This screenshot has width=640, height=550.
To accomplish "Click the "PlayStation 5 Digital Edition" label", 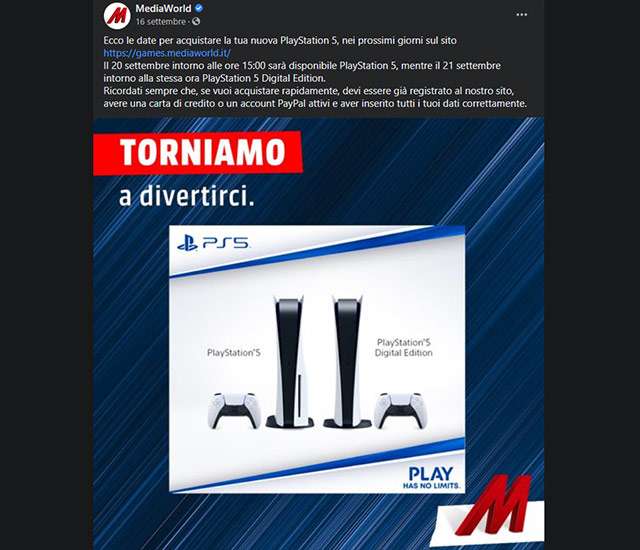I will pyautogui.click(x=404, y=348).
